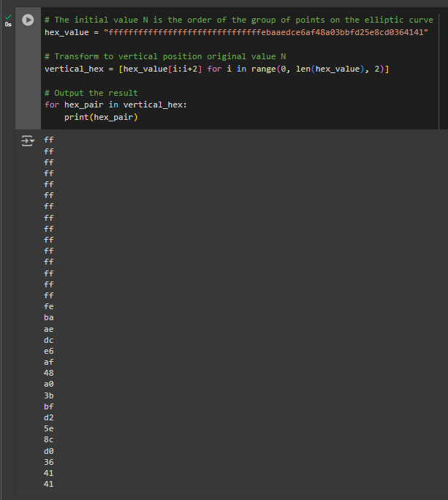Viewport: 448px width, 500px height.
Task: Click the print(hex_pair) statement line
Action: point(101,117)
